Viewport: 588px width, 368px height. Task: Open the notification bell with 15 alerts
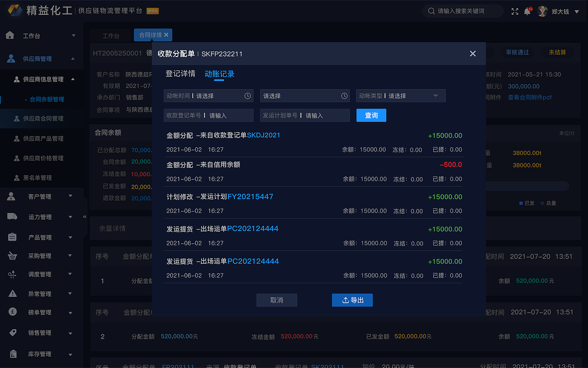point(527,11)
